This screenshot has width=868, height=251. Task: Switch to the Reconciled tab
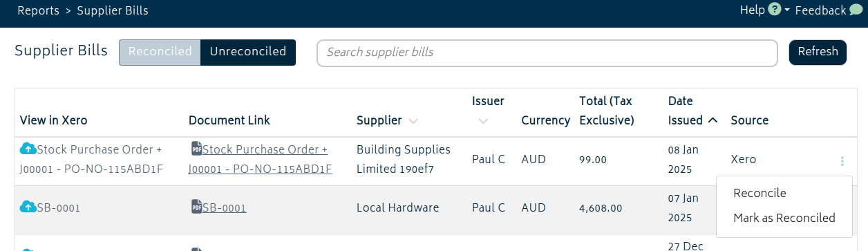(x=160, y=52)
